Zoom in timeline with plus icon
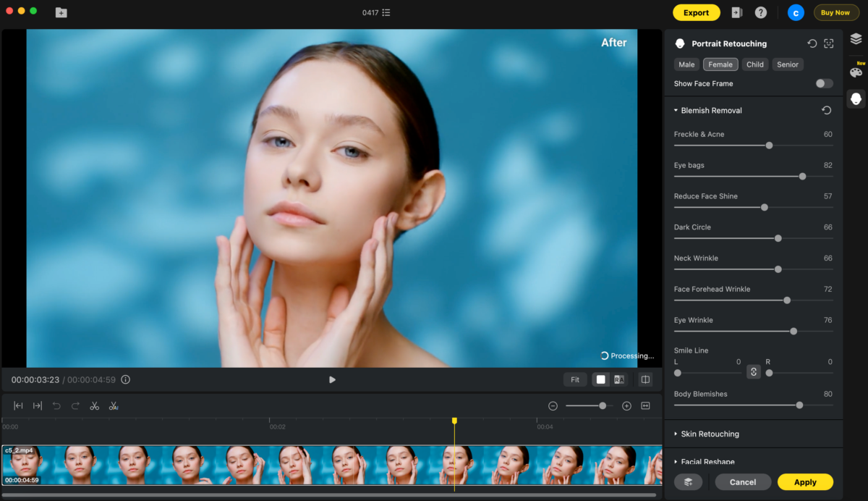The width and height of the screenshot is (868, 501). pyautogui.click(x=626, y=406)
